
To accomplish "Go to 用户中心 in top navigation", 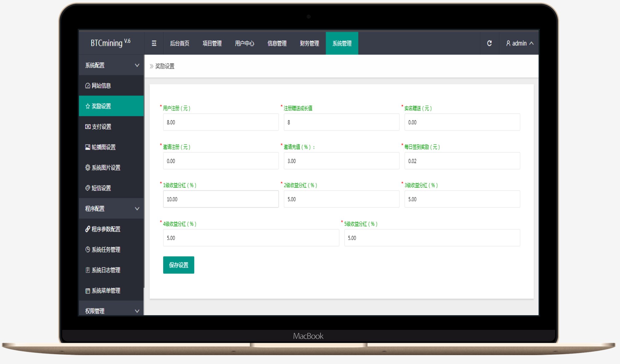I will tap(245, 43).
